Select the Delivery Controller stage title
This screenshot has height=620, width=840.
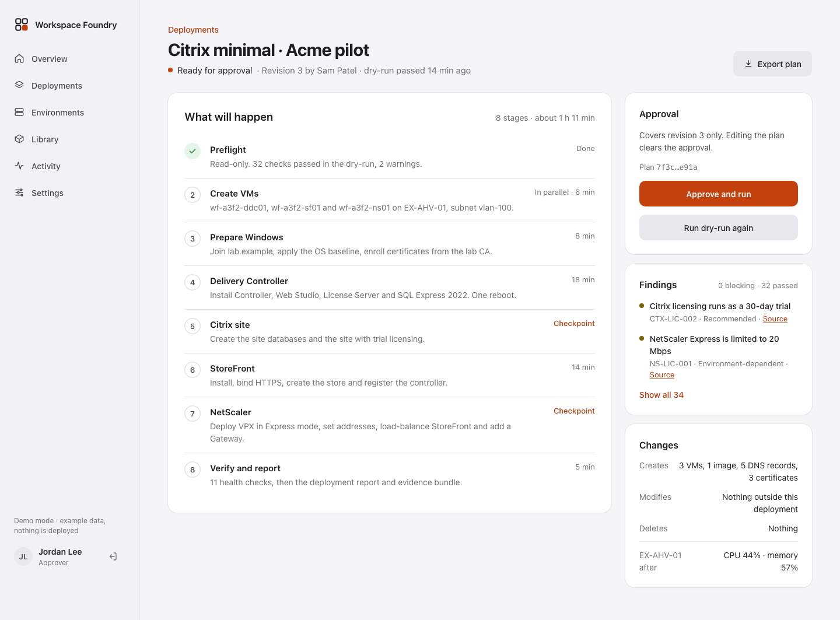tap(249, 281)
